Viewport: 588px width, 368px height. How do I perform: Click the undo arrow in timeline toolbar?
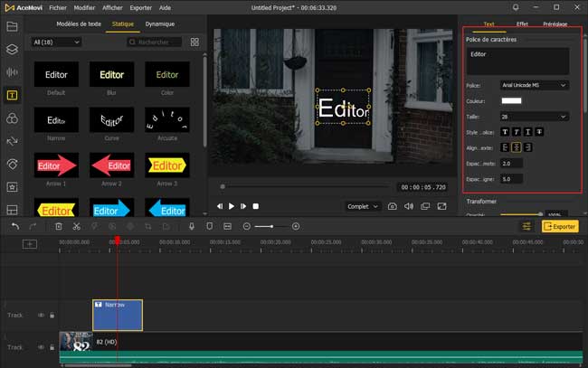14,226
